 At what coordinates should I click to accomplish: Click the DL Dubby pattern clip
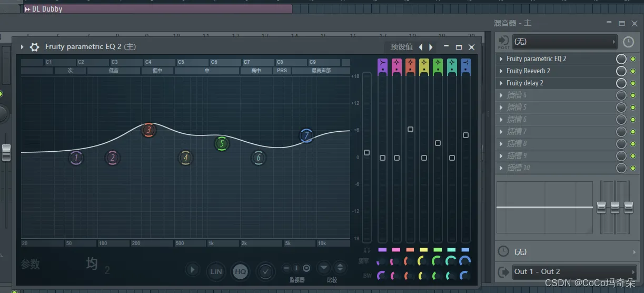pos(157,9)
